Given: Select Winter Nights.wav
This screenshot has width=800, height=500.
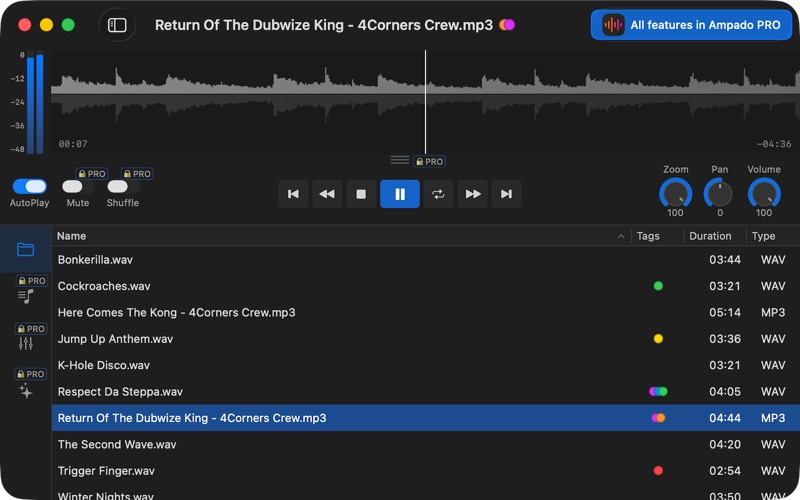Looking at the screenshot, I should tap(426, 493).
